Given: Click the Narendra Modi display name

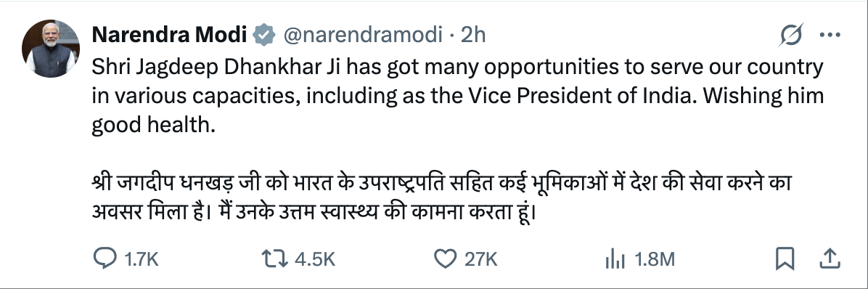Looking at the screenshot, I should pyautogui.click(x=169, y=35).
